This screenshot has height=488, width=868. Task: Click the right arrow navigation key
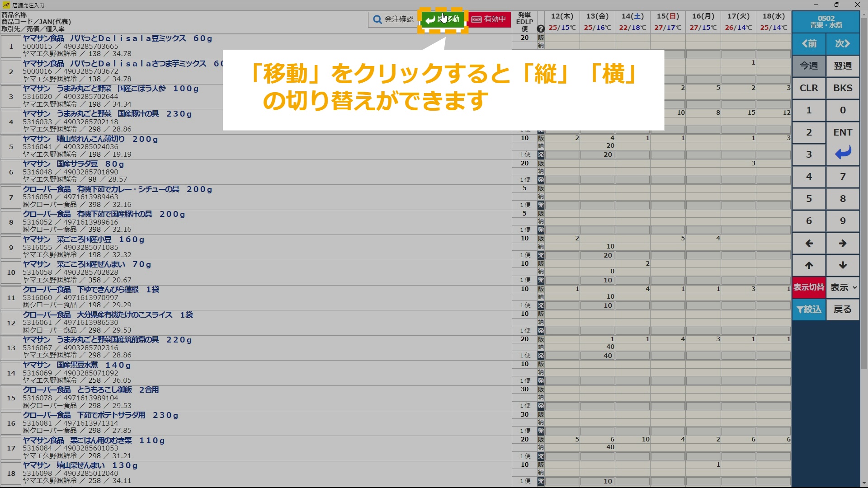(843, 244)
